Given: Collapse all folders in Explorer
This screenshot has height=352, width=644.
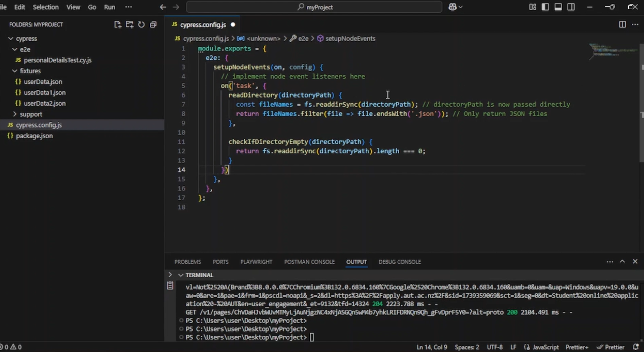Looking at the screenshot, I should [153, 24].
